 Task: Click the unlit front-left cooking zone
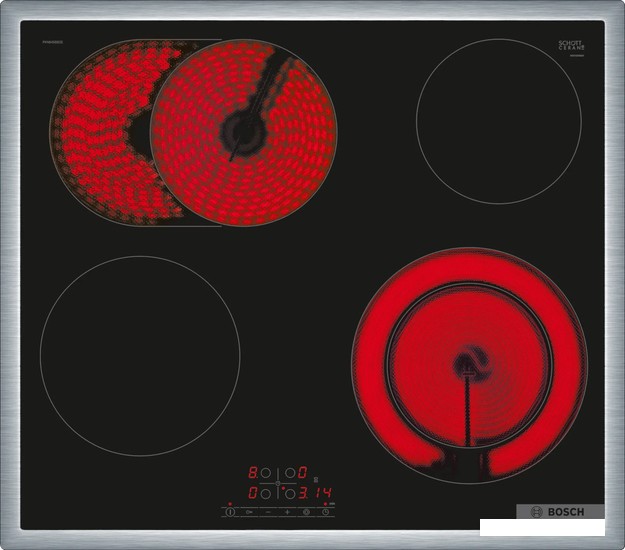(x=140, y=355)
